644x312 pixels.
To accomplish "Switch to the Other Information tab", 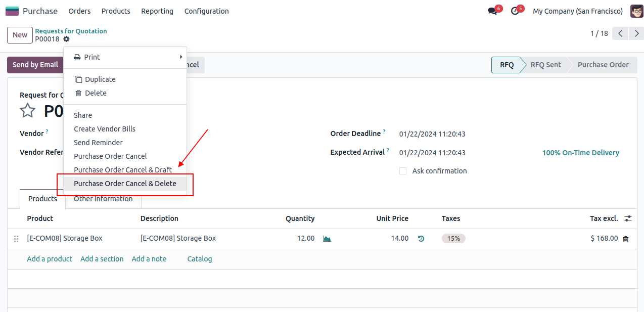I will pos(103,199).
